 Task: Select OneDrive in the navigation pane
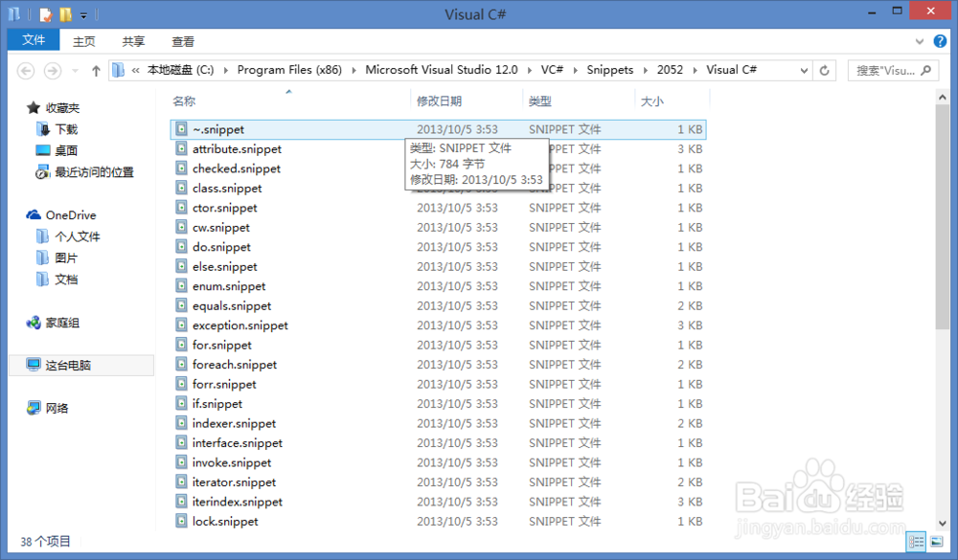[71, 215]
